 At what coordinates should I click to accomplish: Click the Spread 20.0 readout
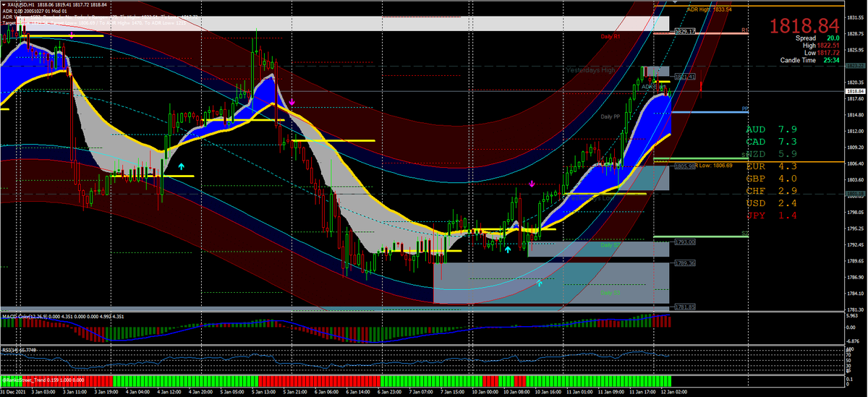click(816, 38)
